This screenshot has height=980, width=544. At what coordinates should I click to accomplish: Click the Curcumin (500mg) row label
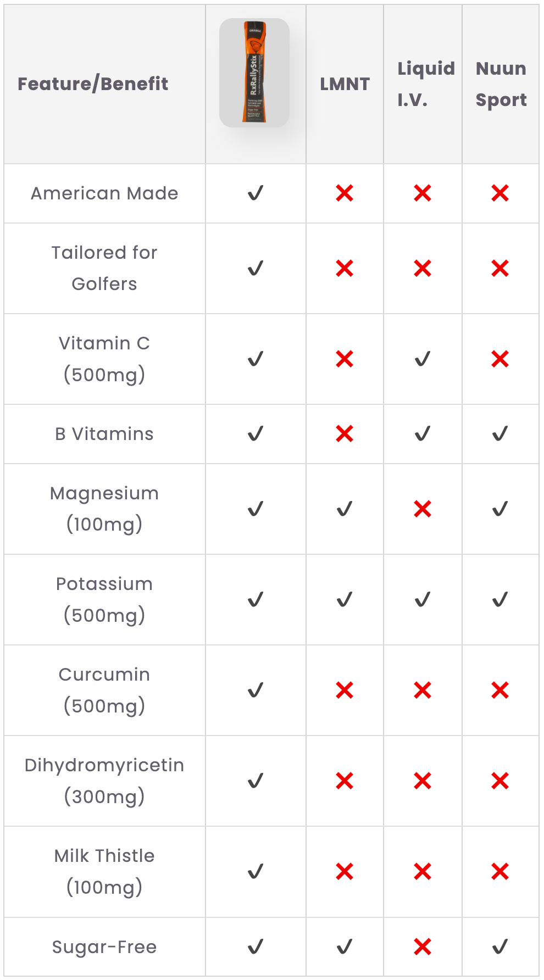pos(104,690)
